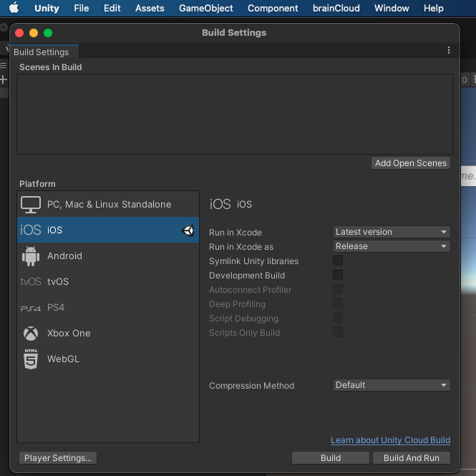Toggle Scripts Only Build checkbox
The image size is (476, 476).
coord(338,332)
